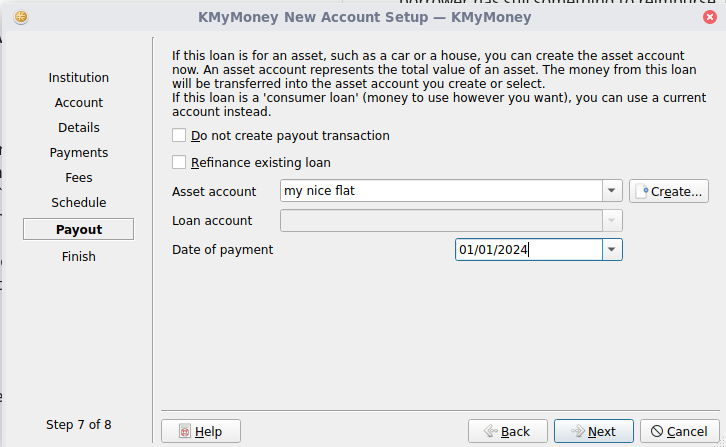Screen dimensions: 726x447
Task: Close the wizard window with X button
Action: tap(709, 17)
